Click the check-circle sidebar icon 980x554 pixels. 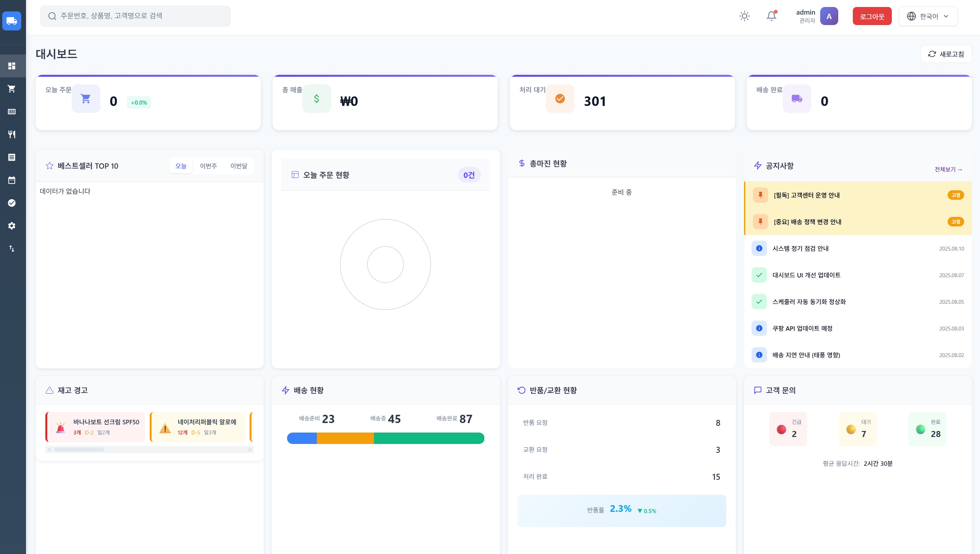click(12, 203)
